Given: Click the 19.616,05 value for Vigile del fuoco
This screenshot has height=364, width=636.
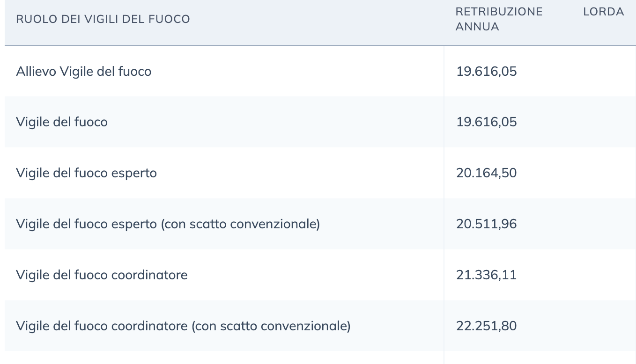Looking at the screenshot, I should (486, 122).
